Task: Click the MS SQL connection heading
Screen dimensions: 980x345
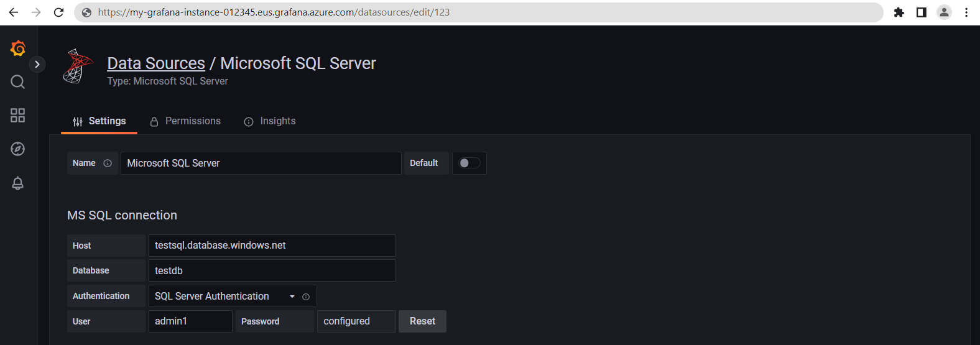Action: point(122,215)
